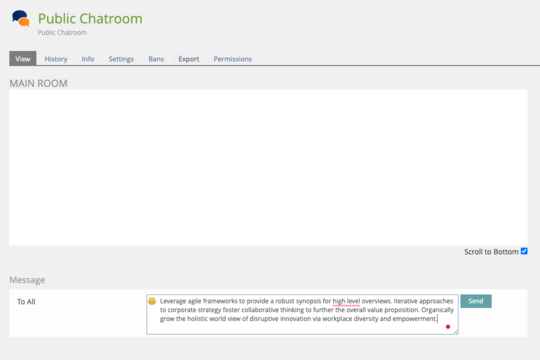The width and height of the screenshot is (540, 360).
Task: Click the underlined 'high level' words
Action: [346, 301]
